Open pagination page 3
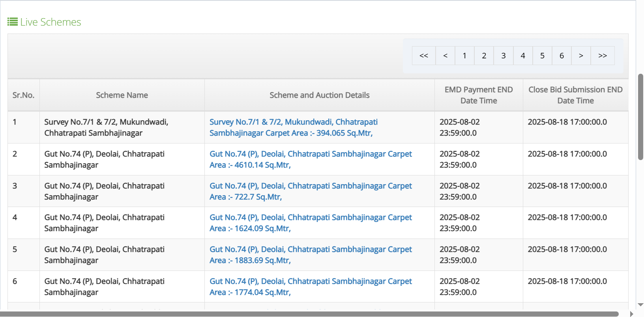This screenshot has width=644, height=317. pos(504,56)
